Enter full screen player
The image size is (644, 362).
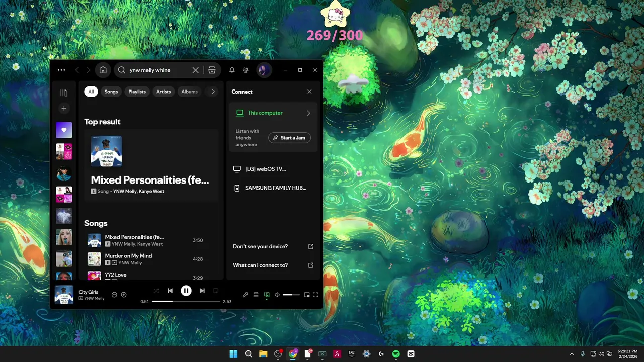316,295
